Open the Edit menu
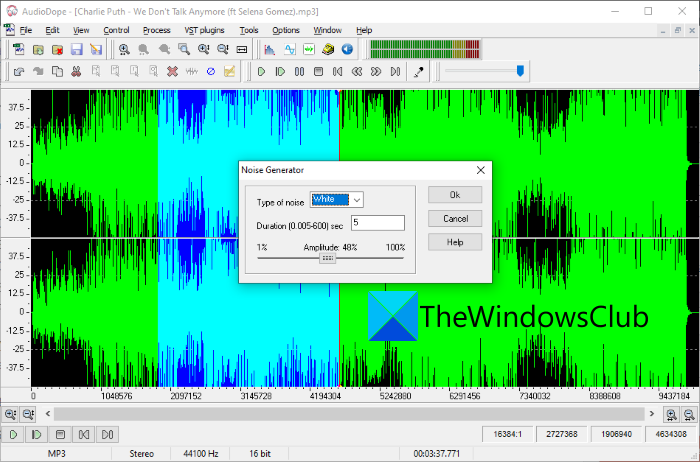 pyautogui.click(x=52, y=30)
